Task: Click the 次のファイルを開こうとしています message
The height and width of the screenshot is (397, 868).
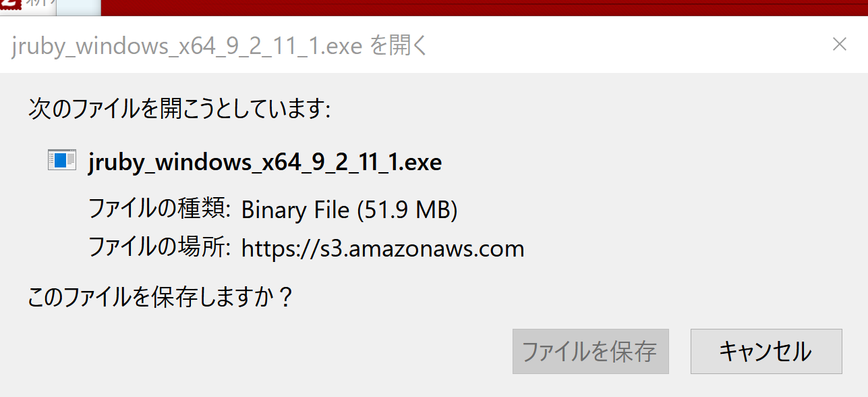Action: (179, 109)
